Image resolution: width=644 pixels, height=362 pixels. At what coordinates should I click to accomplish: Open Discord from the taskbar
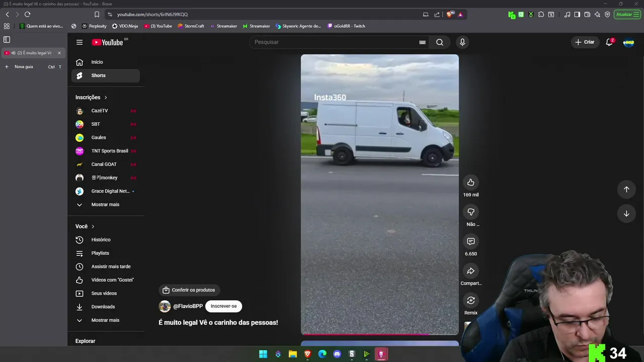[x=337, y=354]
